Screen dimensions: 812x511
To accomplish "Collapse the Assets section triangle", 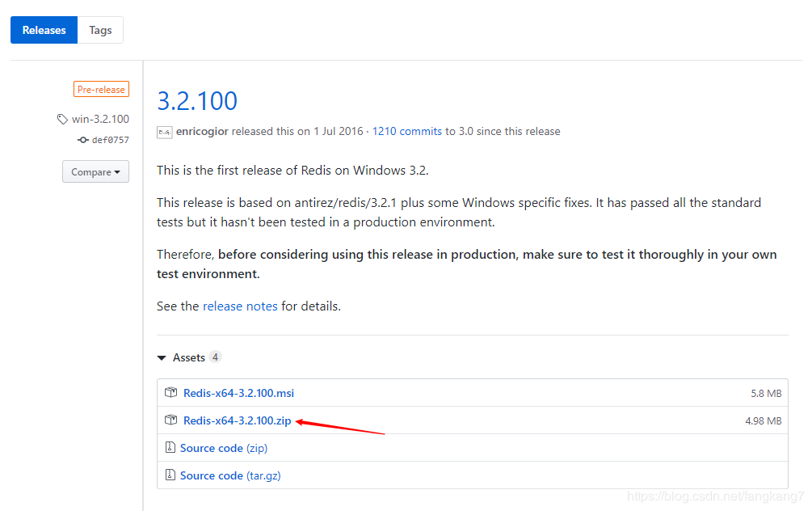I will coord(162,357).
